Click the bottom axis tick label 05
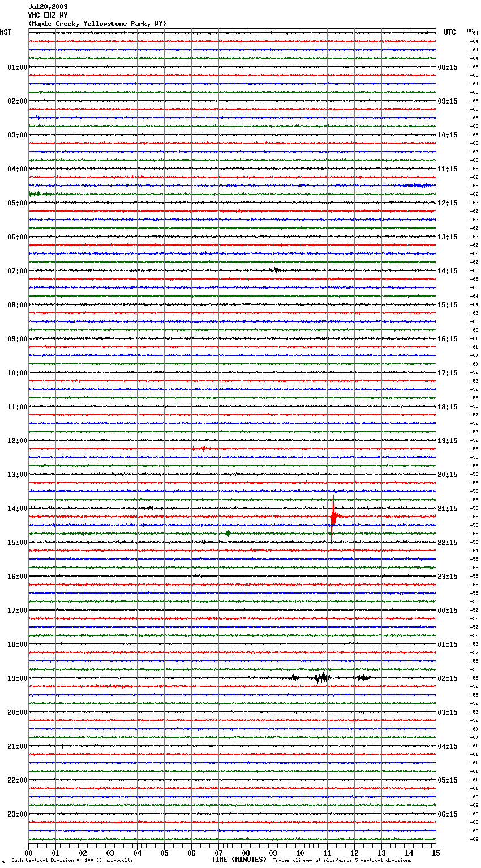The height and width of the screenshot is (868, 481). tap(164, 853)
